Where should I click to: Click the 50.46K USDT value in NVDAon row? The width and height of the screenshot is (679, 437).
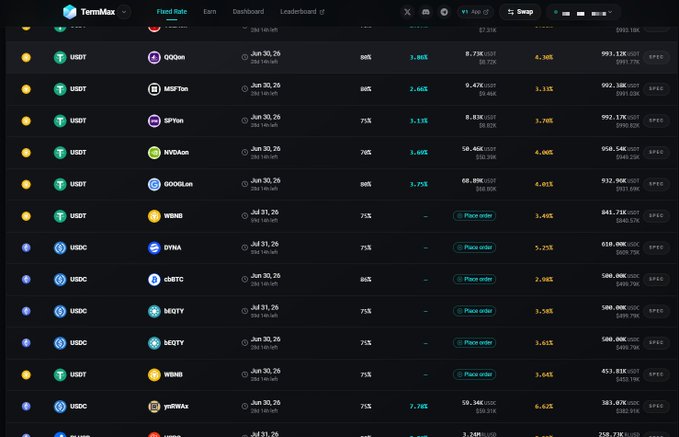479,149
